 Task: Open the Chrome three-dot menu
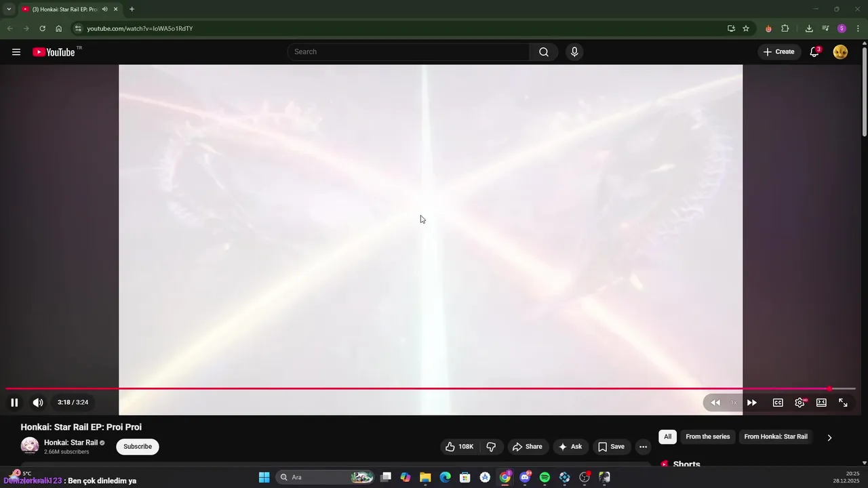click(x=859, y=28)
